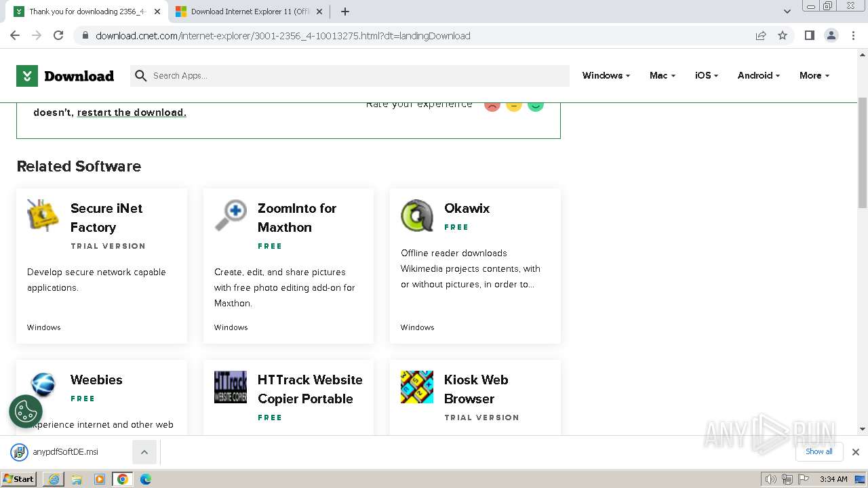Click the restart the download link

(x=132, y=113)
